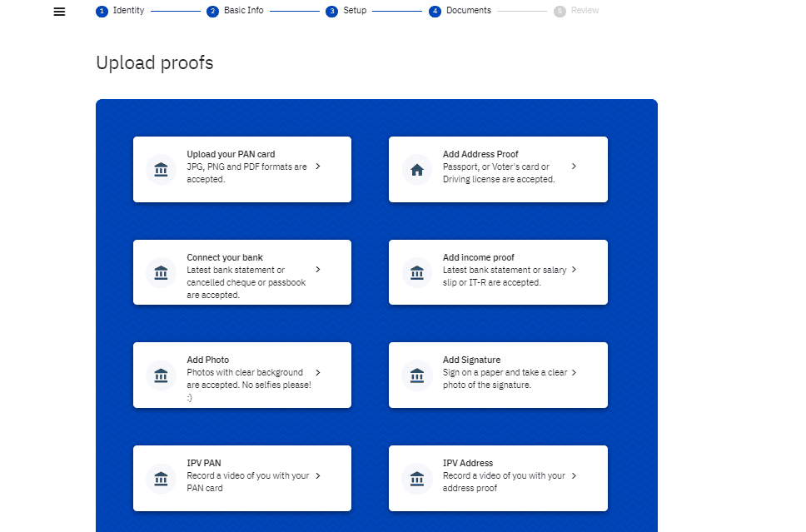Screen dimensions: 806x532
Task: Open Add Signature title
Action: click(x=471, y=360)
